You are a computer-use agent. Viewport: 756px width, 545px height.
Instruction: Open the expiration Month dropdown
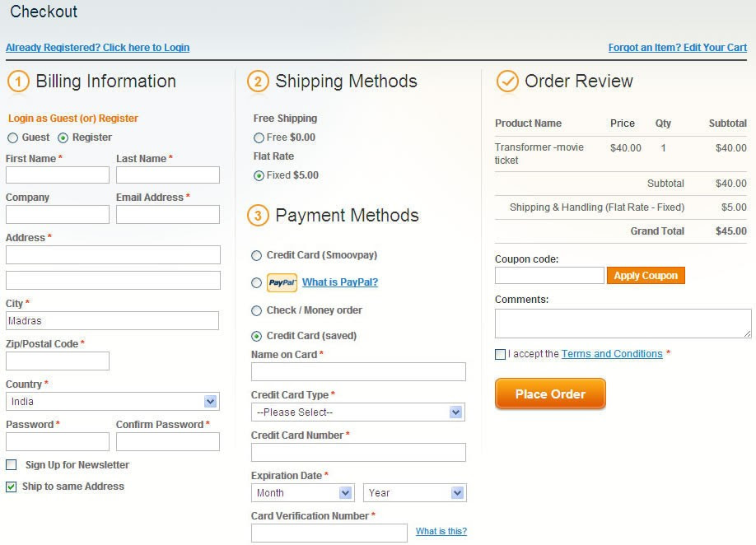point(303,492)
